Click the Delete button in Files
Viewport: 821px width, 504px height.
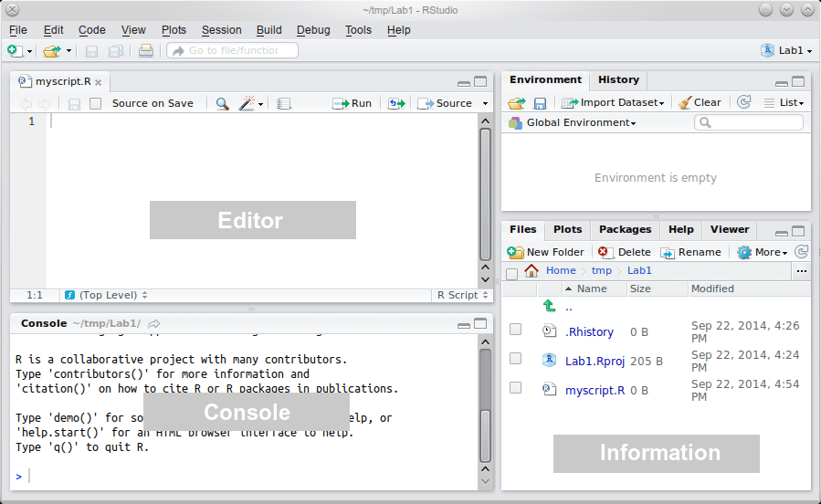point(624,252)
